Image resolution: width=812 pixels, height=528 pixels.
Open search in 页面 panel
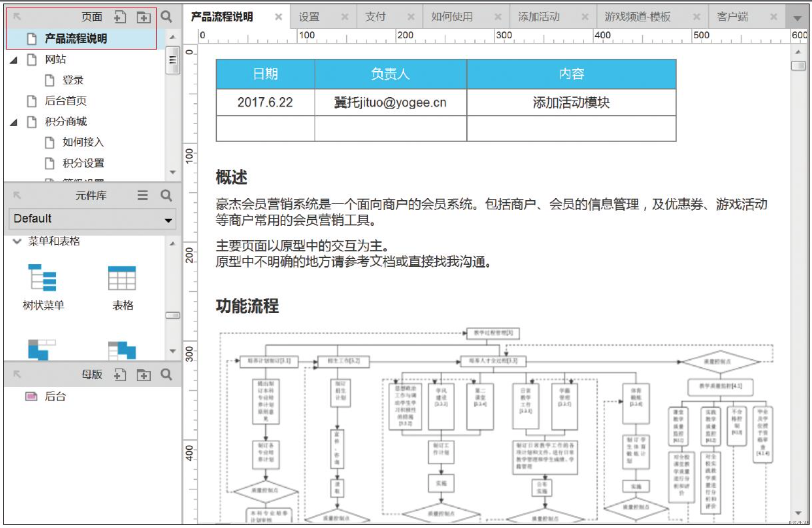[166, 17]
